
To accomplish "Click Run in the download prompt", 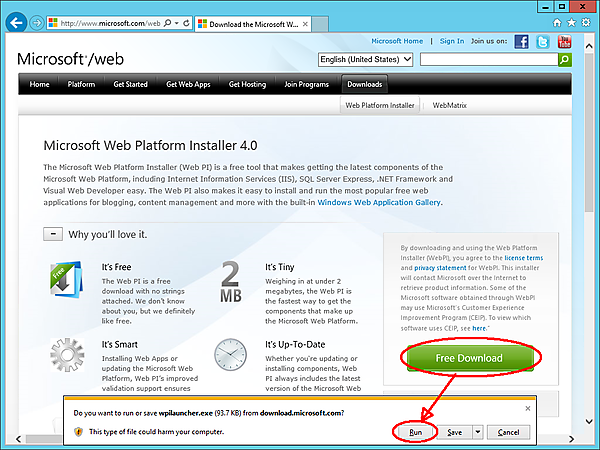I will 416,432.
